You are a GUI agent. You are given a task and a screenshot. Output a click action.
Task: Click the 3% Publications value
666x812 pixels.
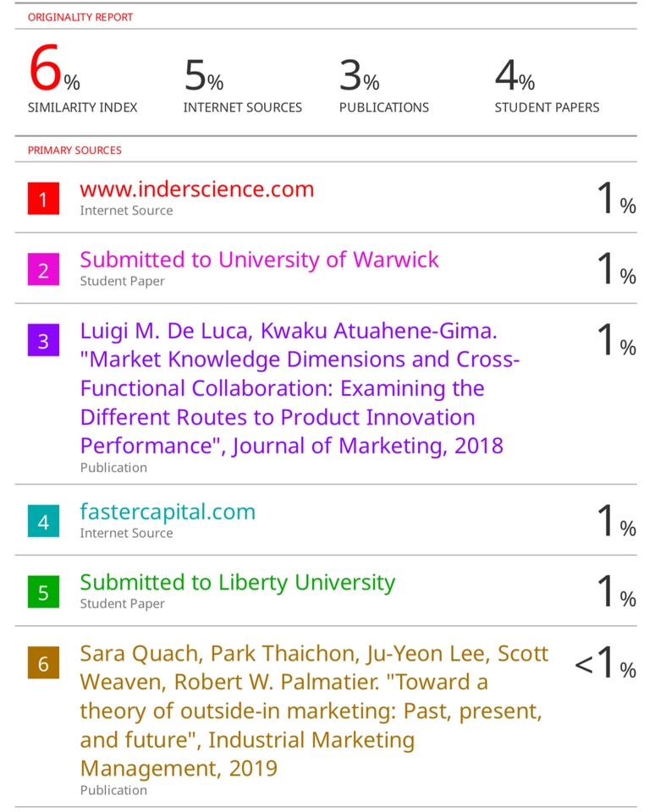pyautogui.click(x=359, y=78)
